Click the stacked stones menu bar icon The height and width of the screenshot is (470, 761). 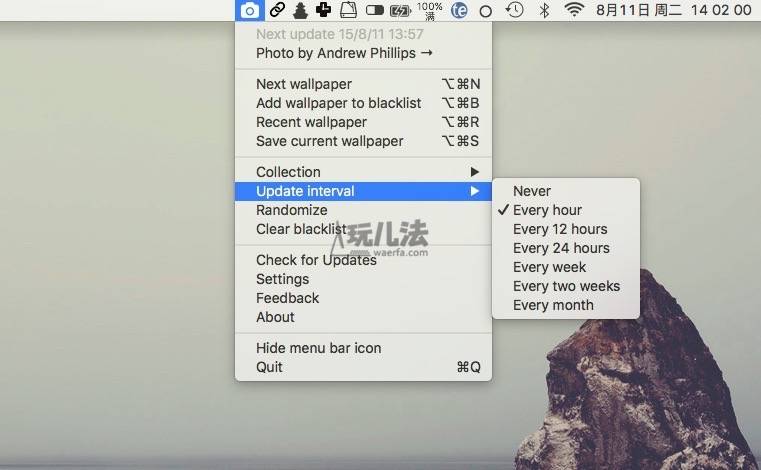coord(300,10)
